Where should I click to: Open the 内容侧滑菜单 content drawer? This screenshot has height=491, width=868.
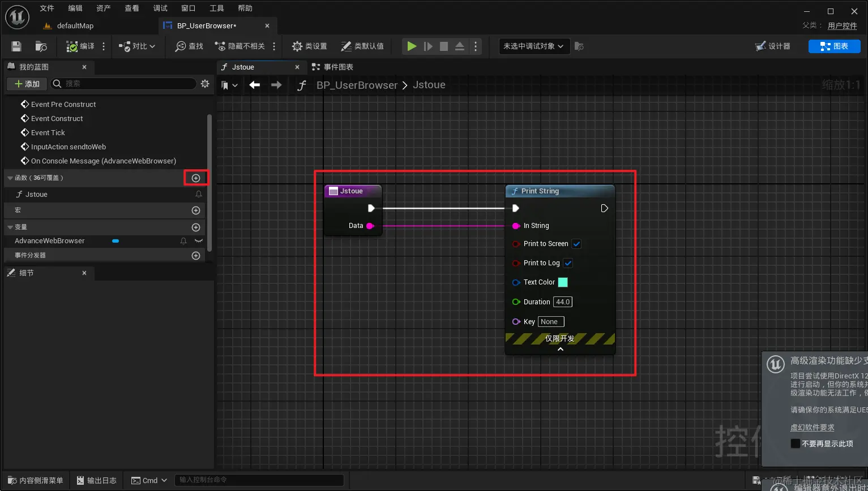coord(35,480)
